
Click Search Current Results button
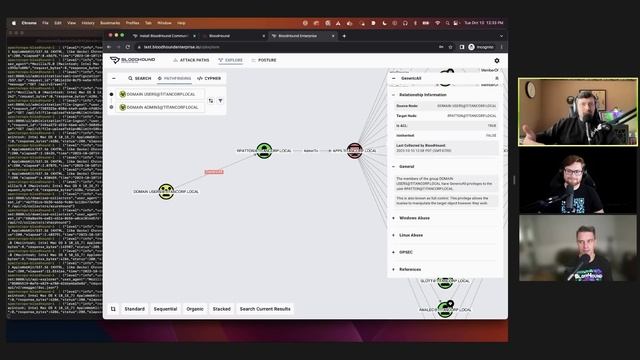[265, 309]
